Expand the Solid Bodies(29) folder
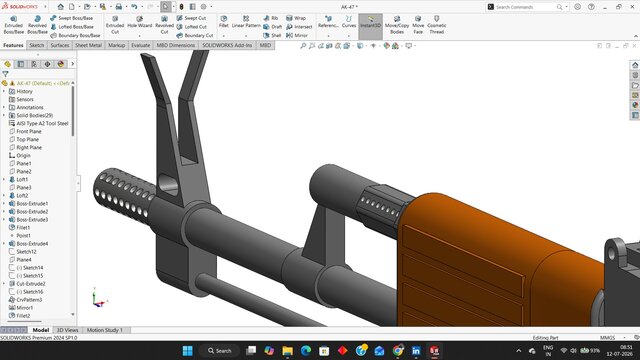This screenshot has width=640, height=360. click(4, 116)
